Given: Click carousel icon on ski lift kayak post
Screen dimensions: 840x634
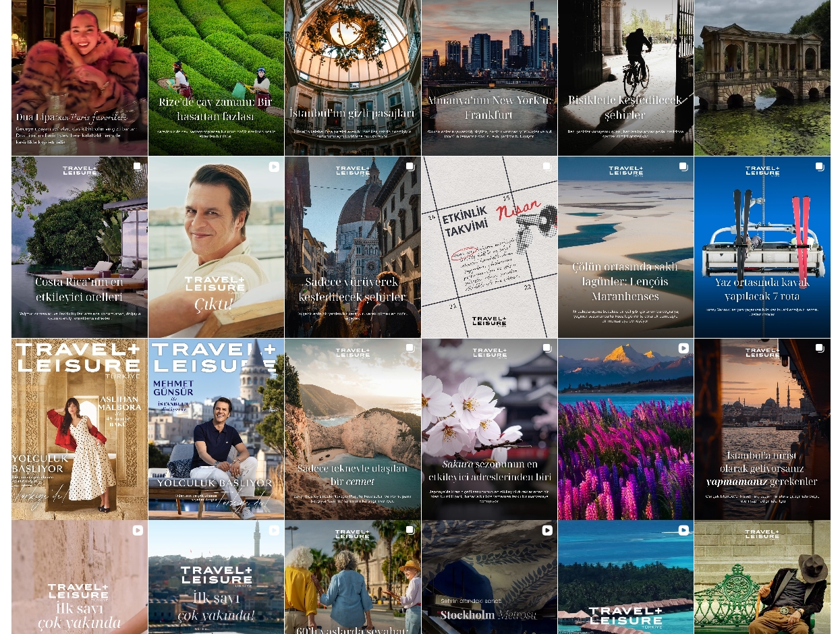Looking at the screenshot, I should coord(820,167).
